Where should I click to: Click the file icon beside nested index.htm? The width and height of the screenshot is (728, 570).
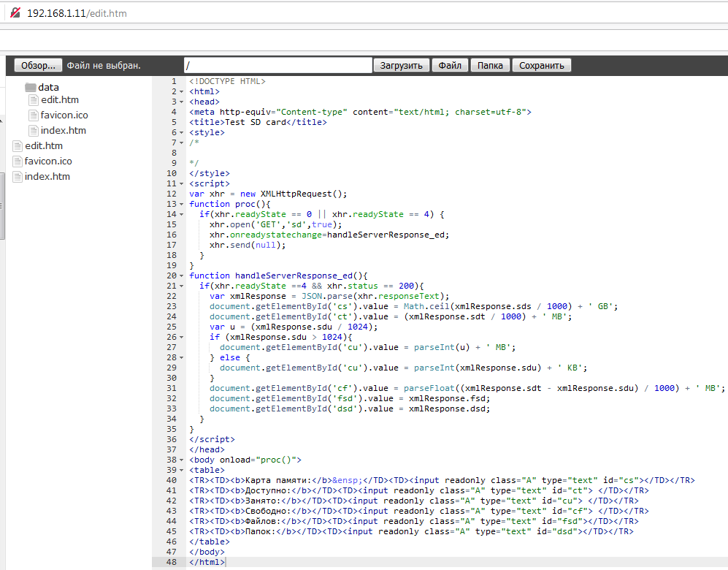point(34,131)
